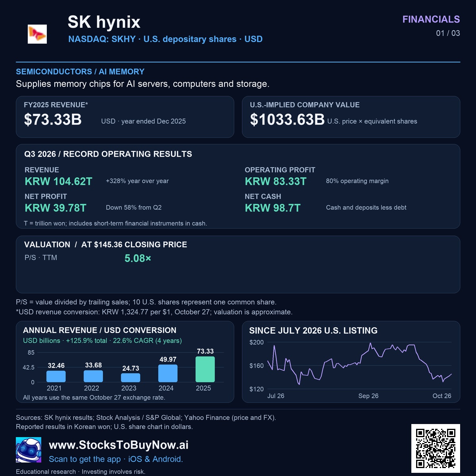This screenshot has width=476, height=476.
Task: Click 'USD · year ended Dec 2025'
Action: tap(144, 121)
